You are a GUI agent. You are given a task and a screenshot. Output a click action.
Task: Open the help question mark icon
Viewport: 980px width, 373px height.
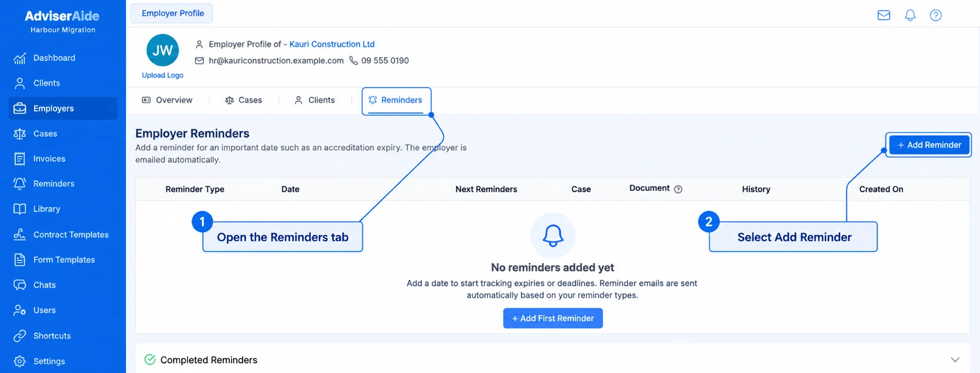click(936, 15)
